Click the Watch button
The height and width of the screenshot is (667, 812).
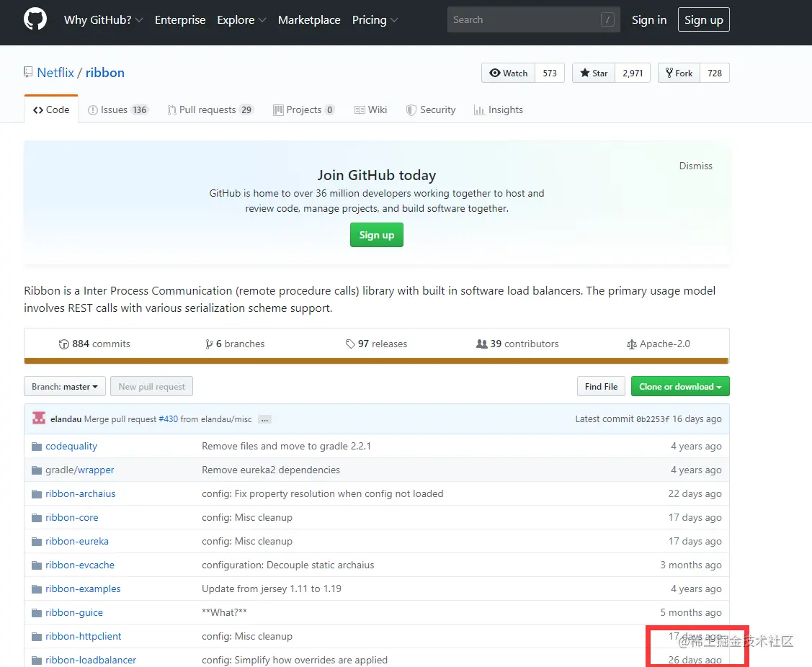[x=509, y=73]
